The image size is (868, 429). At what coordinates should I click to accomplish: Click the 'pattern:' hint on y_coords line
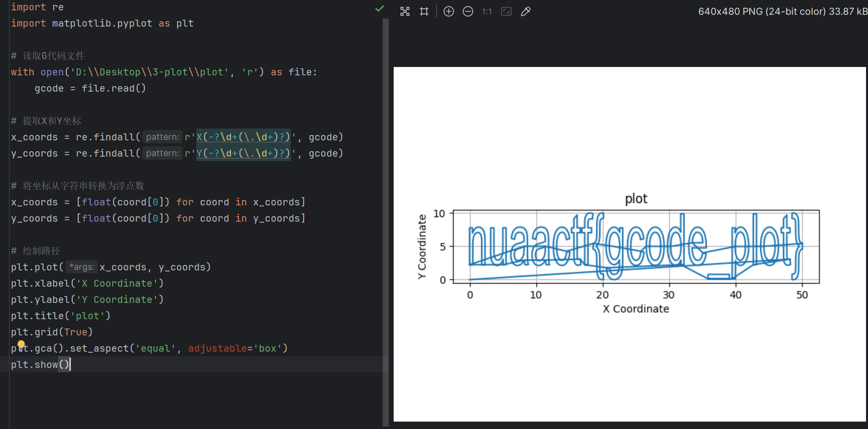(162, 153)
